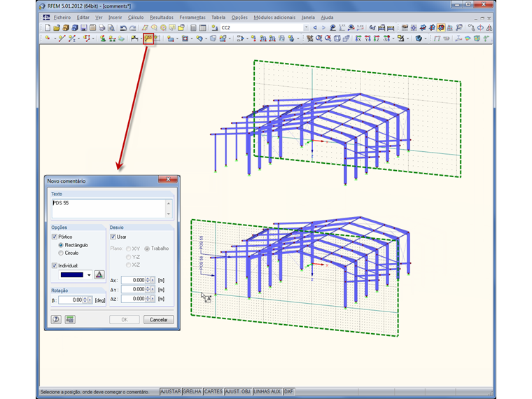This screenshot has width=532, height=399.
Task: Toggle LINHAS AUX. in status bar
Action: 267,391
